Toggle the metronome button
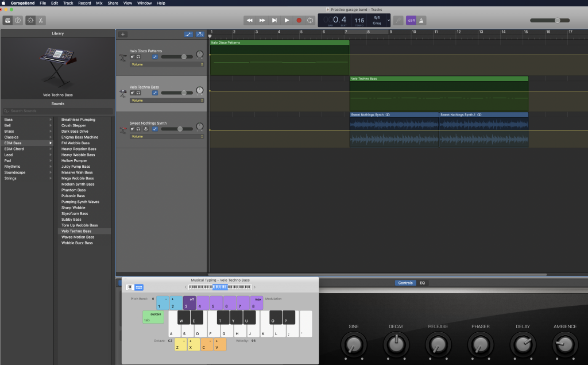 pyautogui.click(x=421, y=20)
